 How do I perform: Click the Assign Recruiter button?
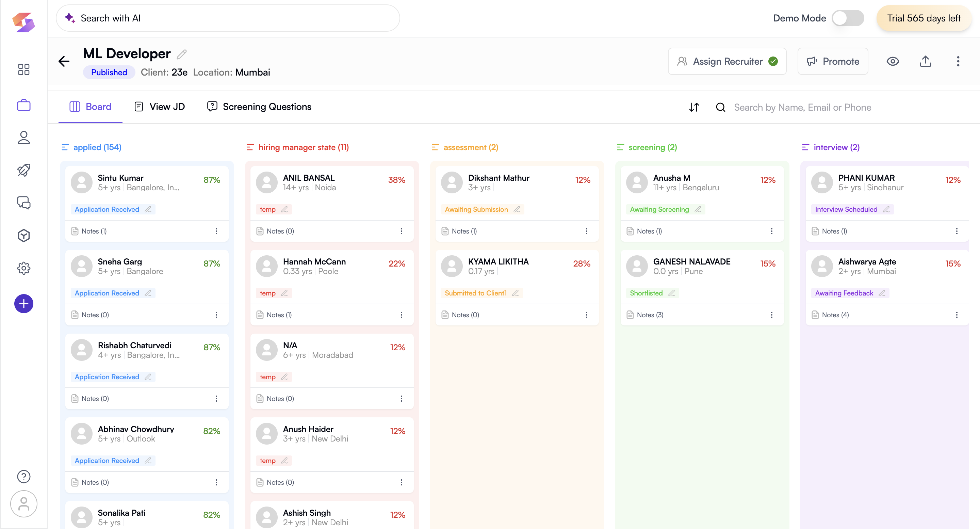[x=727, y=61]
